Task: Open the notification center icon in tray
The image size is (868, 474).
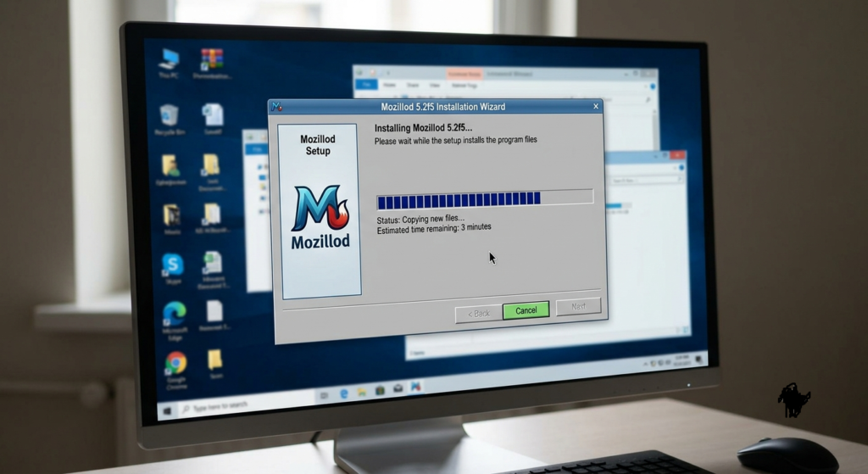Action: pyautogui.click(x=699, y=359)
